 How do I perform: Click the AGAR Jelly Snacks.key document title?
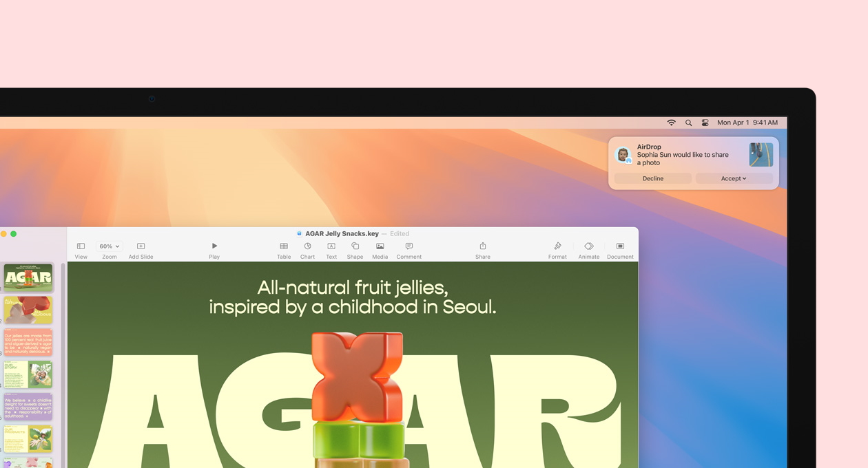342,234
